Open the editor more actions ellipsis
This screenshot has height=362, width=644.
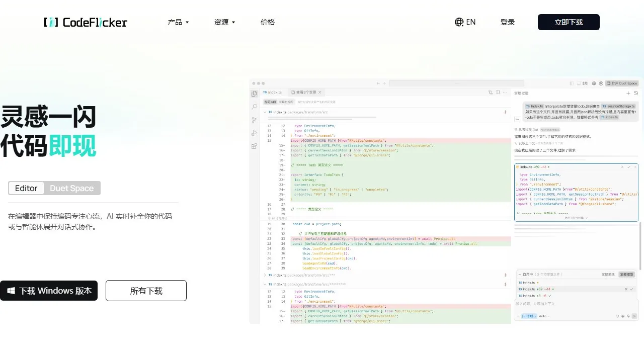click(505, 93)
